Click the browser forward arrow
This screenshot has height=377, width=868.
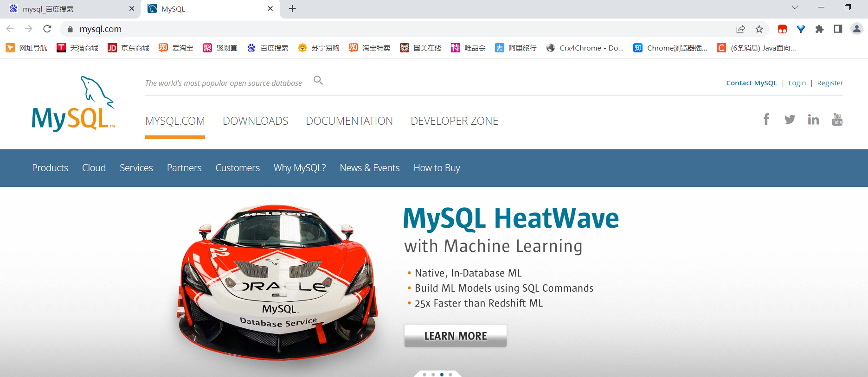point(29,29)
